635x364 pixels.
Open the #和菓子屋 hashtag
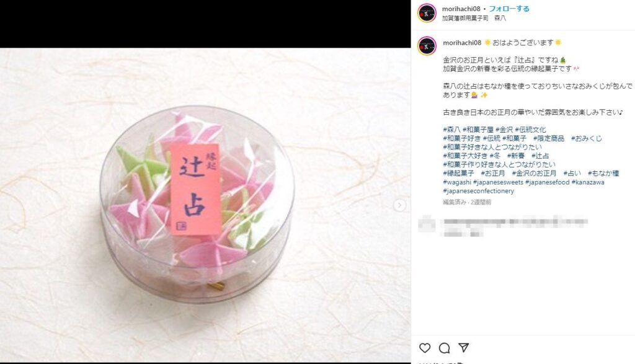point(478,130)
